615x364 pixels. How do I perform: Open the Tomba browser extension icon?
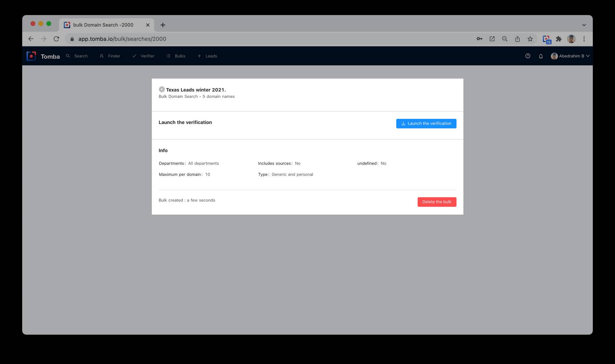(547, 39)
